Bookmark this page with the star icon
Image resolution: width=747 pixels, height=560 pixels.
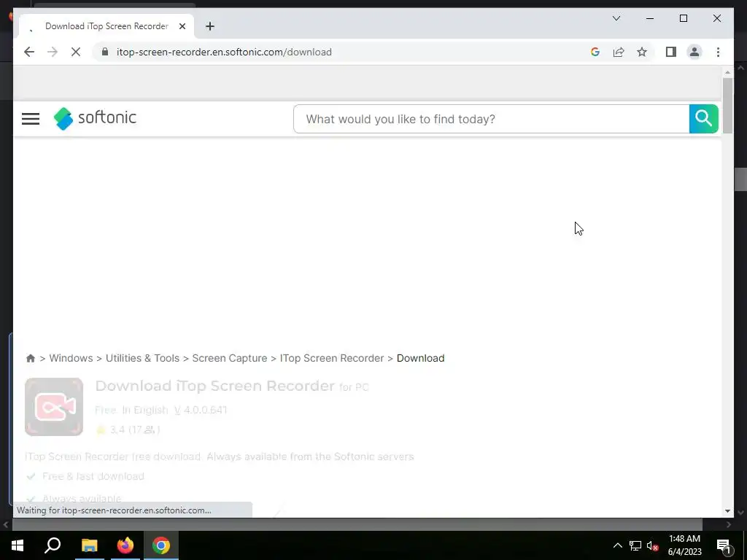(x=642, y=52)
